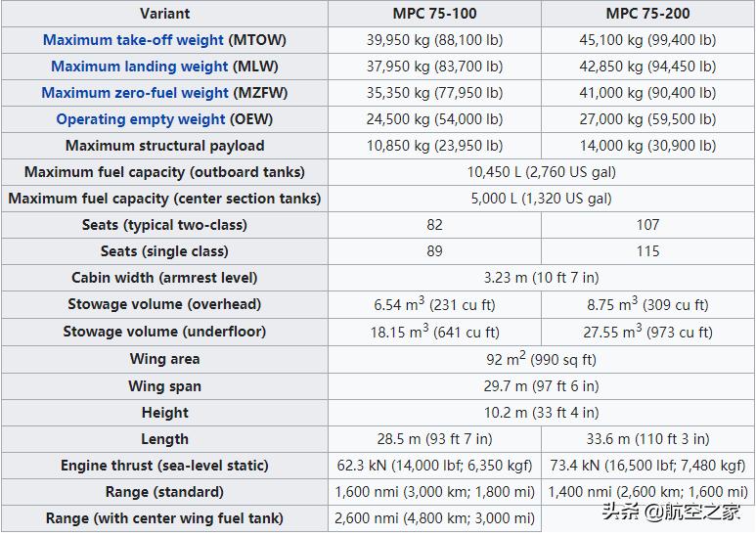Select the 62.3 kN engine thrust cell
This screenshot has height=536, width=756.
[434, 466]
